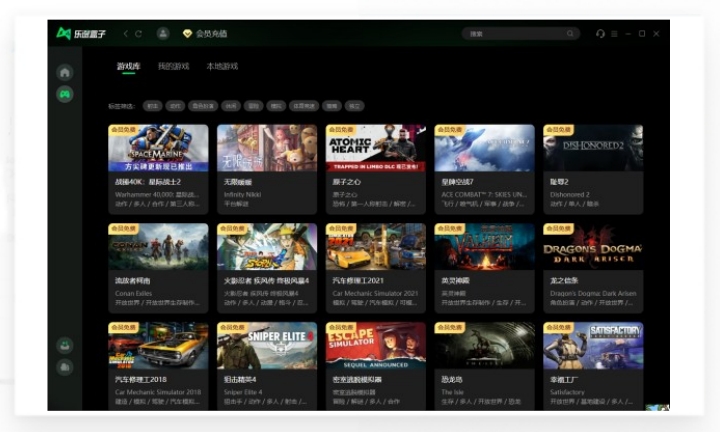Open the Conan Exiles game cover
Image resolution: width=720 pixels, height=432 pixels.
pos(158,247)
